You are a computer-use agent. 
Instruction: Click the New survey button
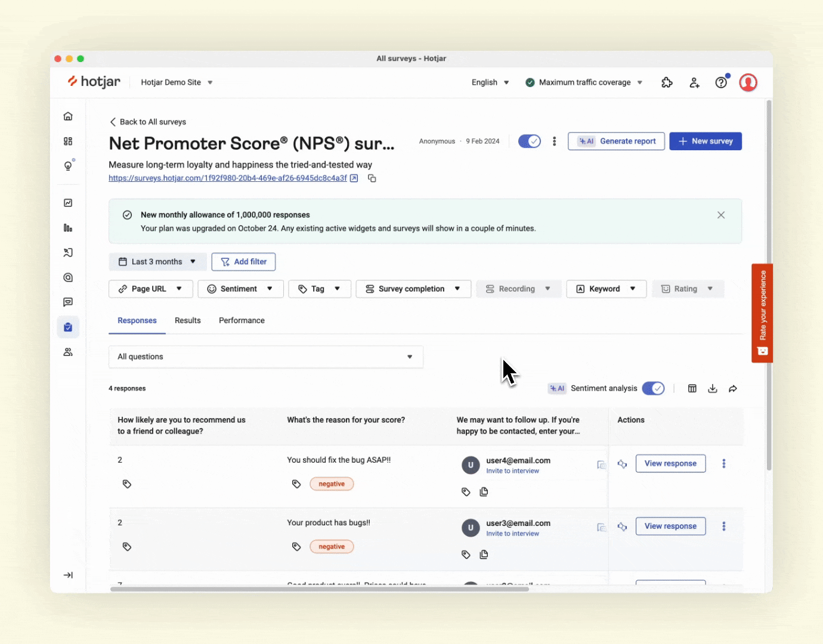point(706,141)
